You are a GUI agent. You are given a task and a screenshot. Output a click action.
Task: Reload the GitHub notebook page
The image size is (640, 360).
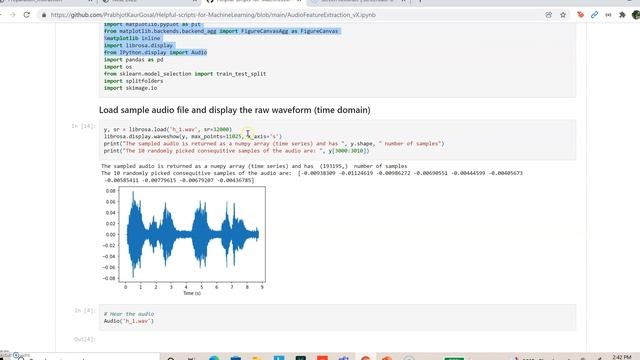(27, 15)
